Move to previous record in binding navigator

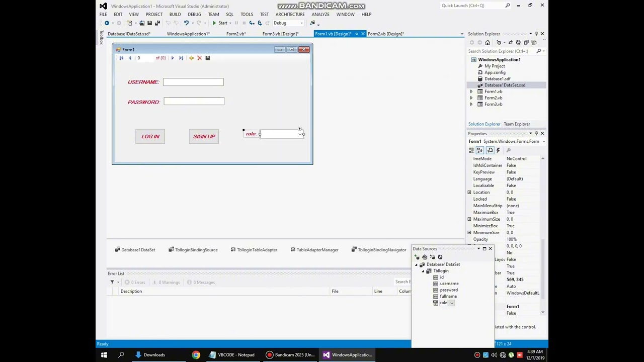[x=130, y=58]
